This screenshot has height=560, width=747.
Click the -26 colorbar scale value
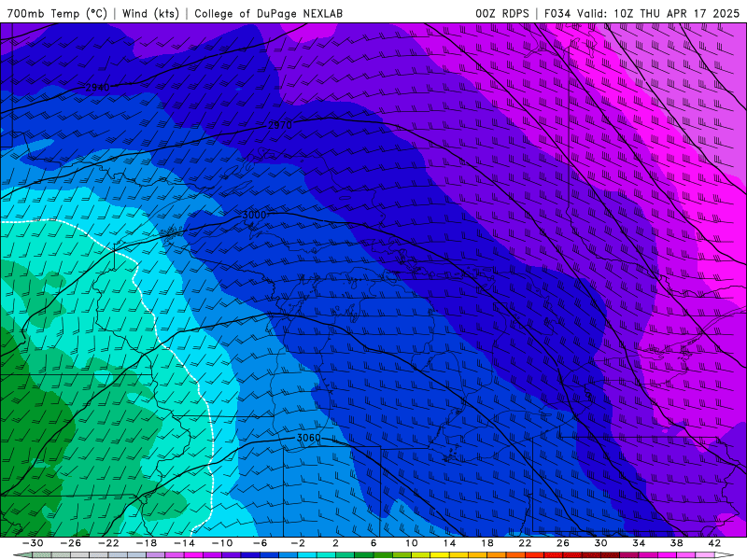point(71,543)
